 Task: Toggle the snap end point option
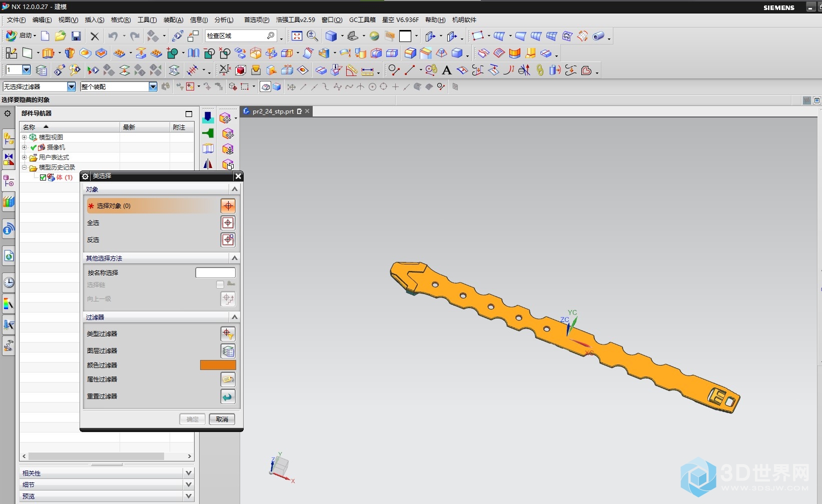pos(303,87)
